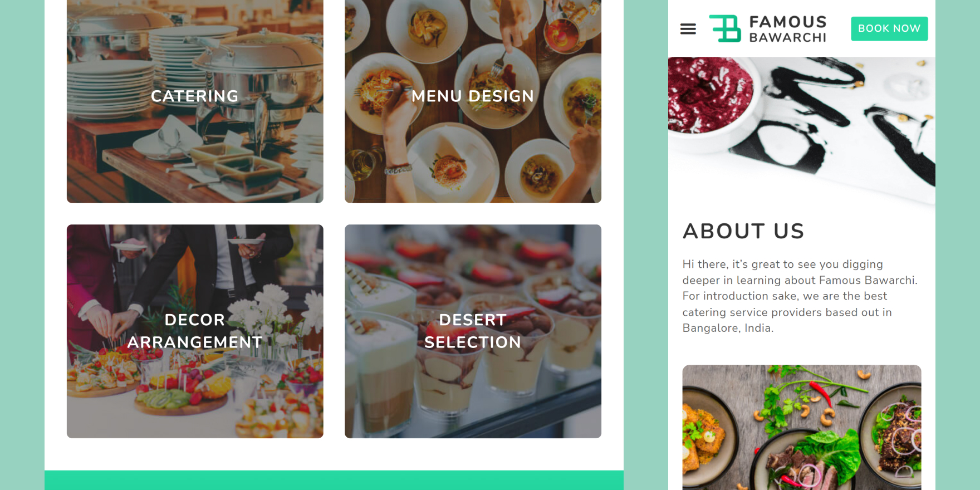Select the FAMOUS BAWARCHI brand name text
Screen dimensions: 980x490
(787, 29)
